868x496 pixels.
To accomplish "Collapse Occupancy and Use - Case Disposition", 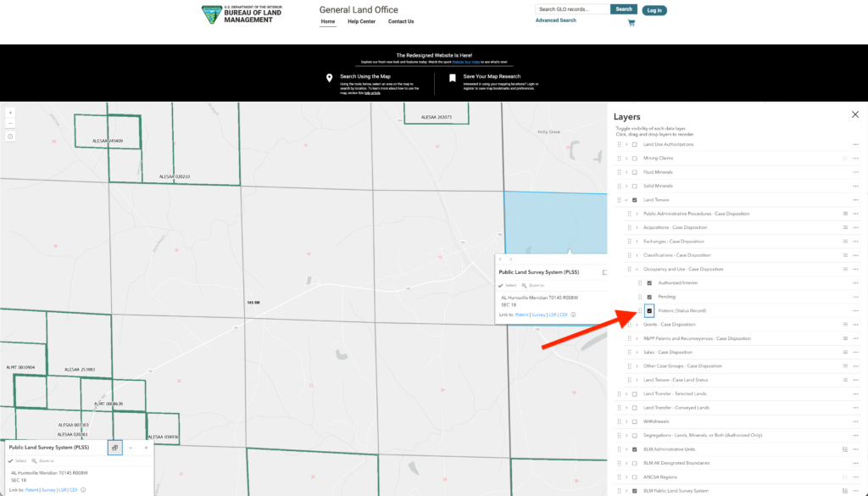I will pyautogui.click(x=637, y=269).
